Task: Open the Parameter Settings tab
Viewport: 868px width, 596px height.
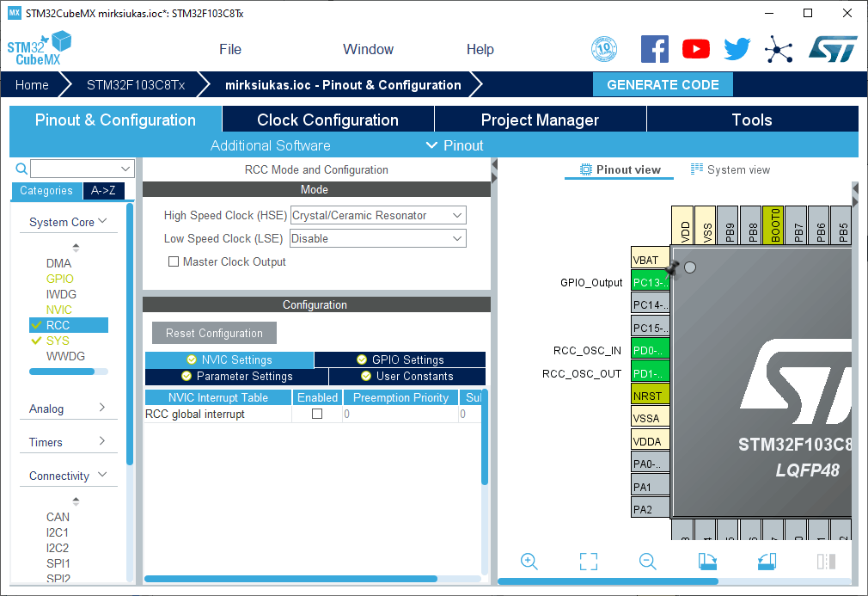Action: [x=237, y=376]
